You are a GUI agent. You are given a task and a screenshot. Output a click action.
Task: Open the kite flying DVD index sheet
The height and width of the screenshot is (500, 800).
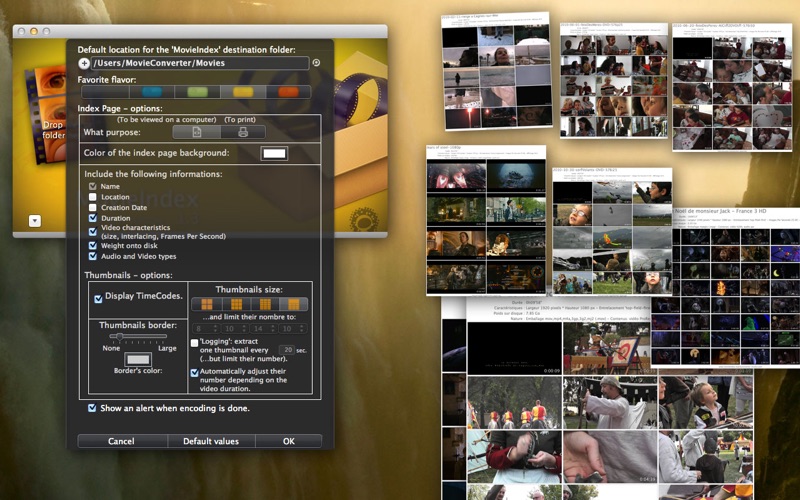pos(612,231)
